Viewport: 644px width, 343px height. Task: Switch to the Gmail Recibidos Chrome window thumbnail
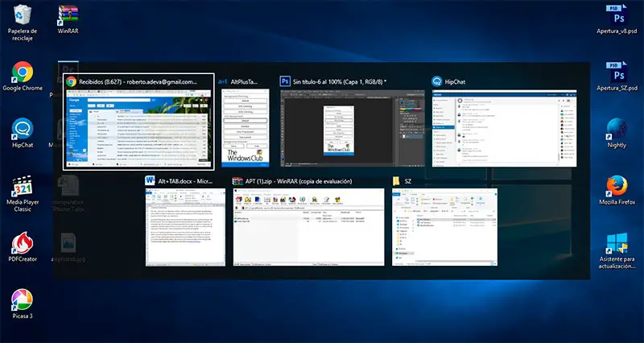click(x=138, y=128)
